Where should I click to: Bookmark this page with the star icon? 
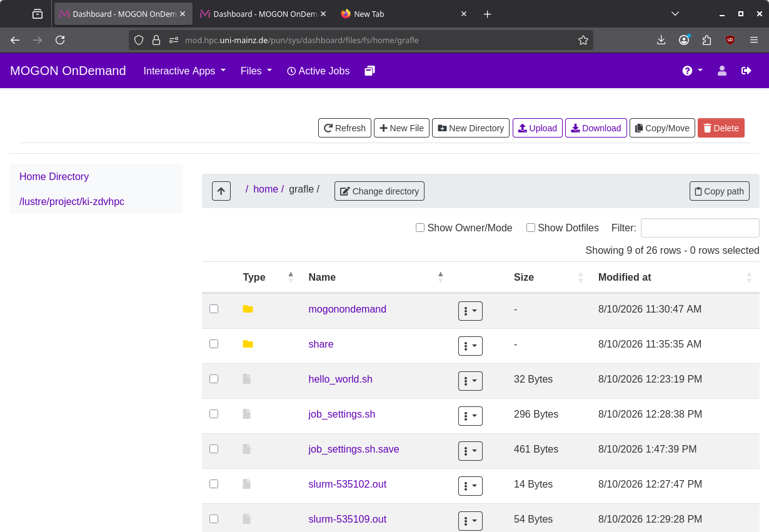(x=583, y=40)
